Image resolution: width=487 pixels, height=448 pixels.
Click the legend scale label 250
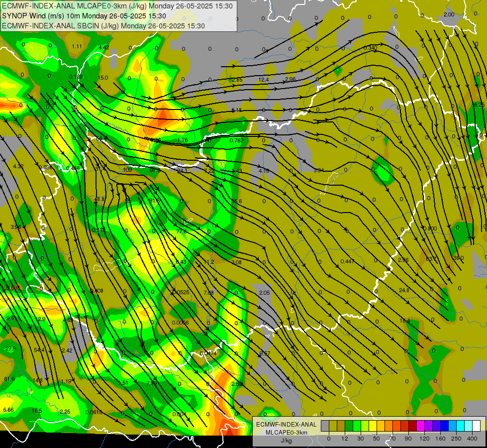[456, 439]
